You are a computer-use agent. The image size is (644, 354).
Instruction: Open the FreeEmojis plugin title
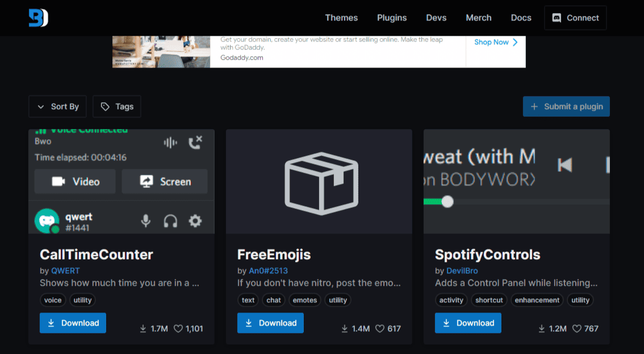tap(274, 255)
